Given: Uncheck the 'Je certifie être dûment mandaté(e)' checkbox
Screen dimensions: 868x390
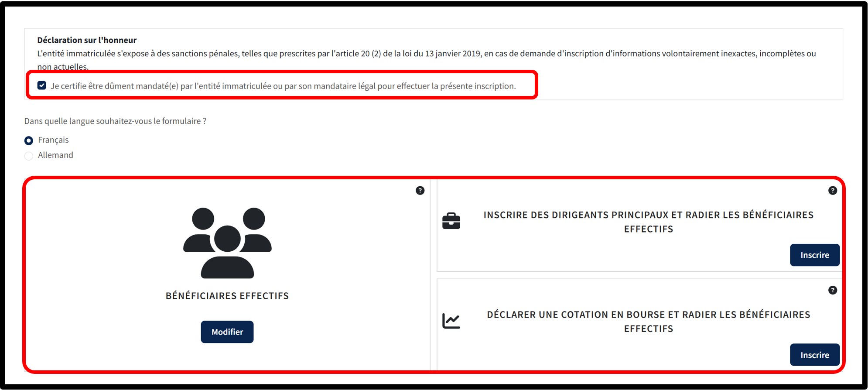Looking at the screenshot, I should coord(42,86).
